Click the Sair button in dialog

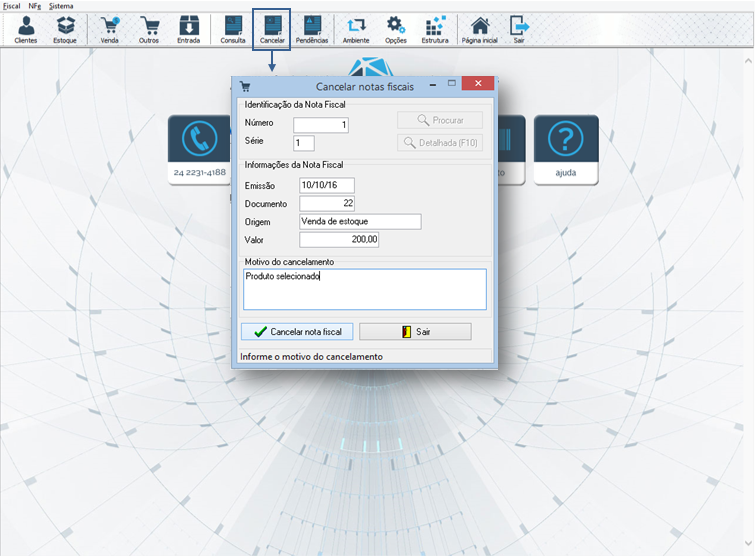point(415,332)
